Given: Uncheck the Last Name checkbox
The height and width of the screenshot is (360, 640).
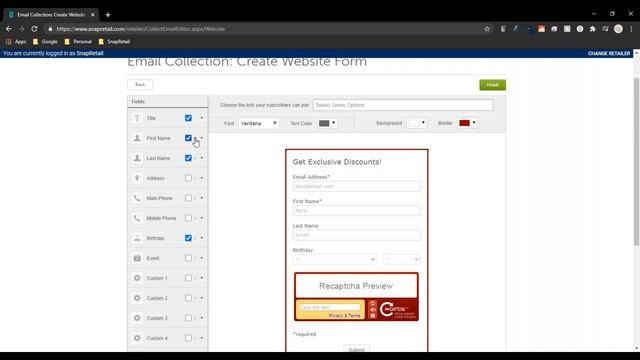Looking at the screenshot, I should click(188, 158).
